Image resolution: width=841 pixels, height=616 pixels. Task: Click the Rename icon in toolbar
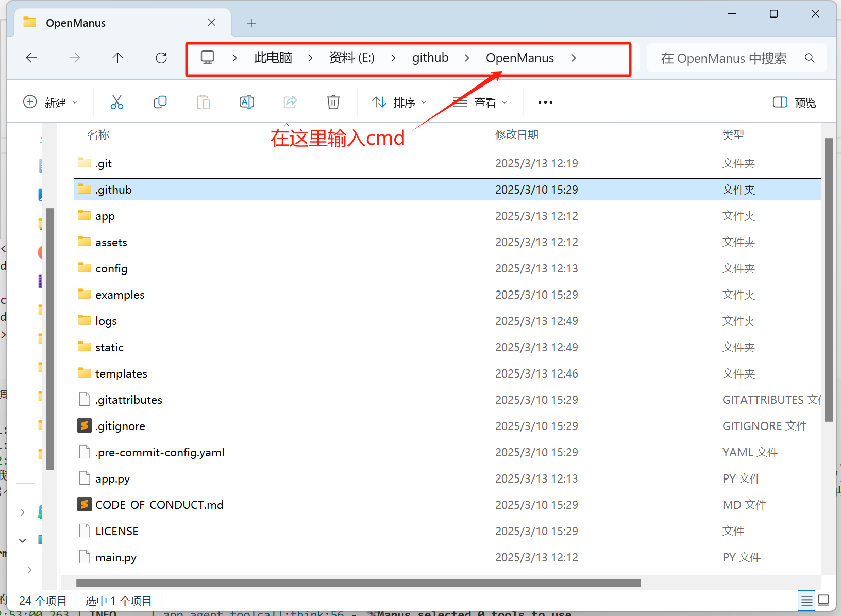point(247,102)
